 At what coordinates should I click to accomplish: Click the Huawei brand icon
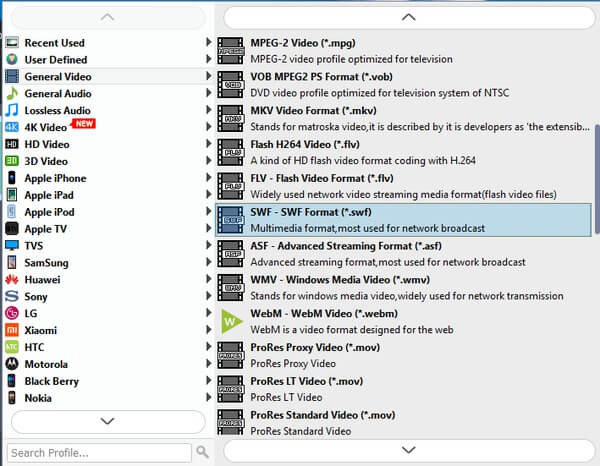pyautogui.click(x=12, y=280)
